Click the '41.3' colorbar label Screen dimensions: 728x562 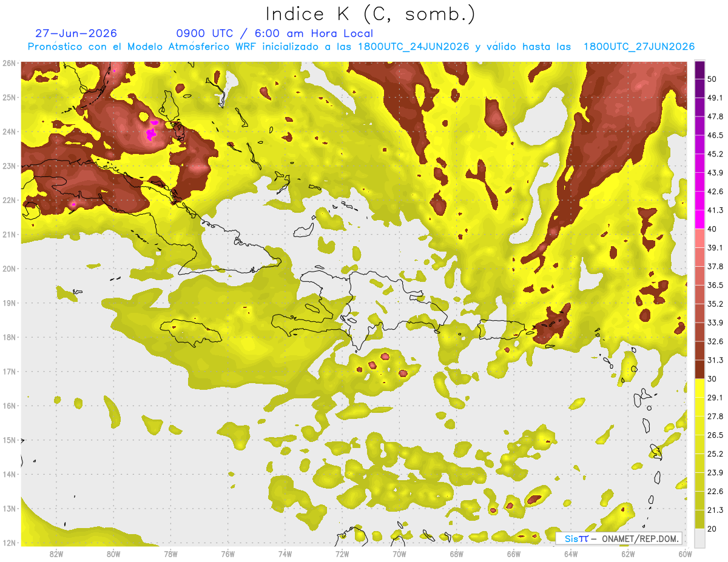pos(715,210)
